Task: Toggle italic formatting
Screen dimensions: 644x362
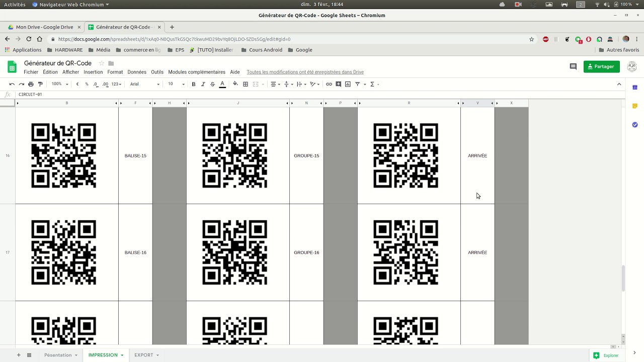Action: tap(203, 84)
